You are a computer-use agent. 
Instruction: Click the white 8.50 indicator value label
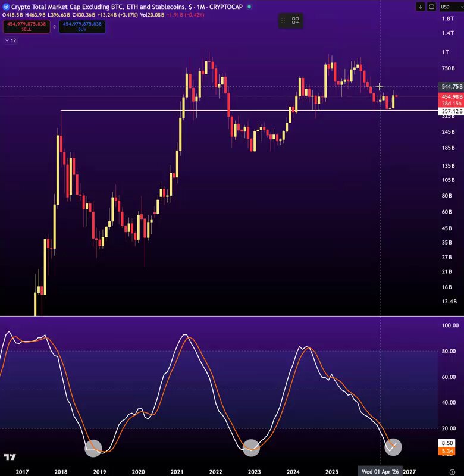(x=447, y=443)
